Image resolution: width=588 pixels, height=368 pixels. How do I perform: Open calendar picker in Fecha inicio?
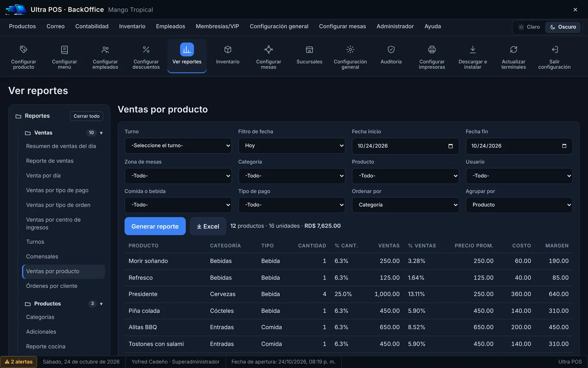click(451, 146)
